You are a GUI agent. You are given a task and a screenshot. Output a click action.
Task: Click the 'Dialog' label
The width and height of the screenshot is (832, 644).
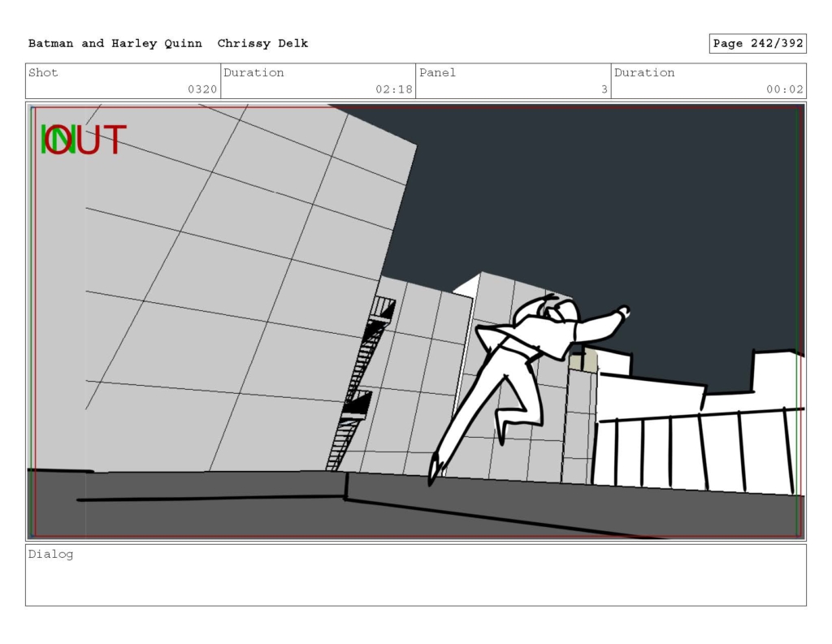point(50,555)
